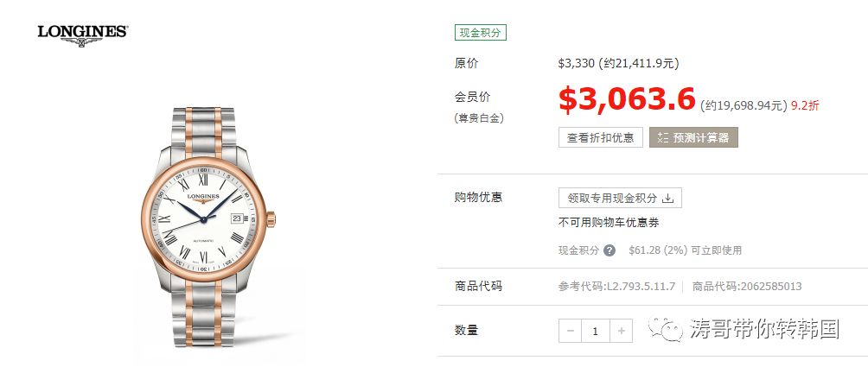Click the 预测计算器 button
This screenshot has height=367, width=868.
693,137
